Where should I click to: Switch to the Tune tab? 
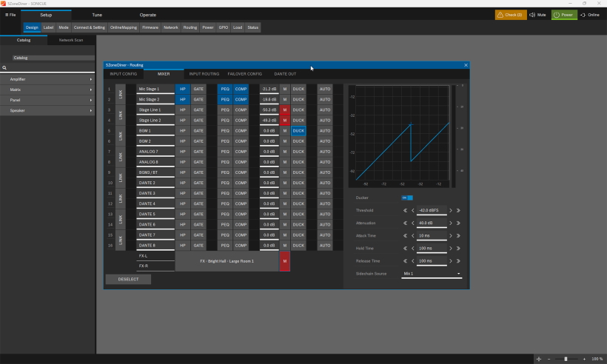(x=97, y=15)
